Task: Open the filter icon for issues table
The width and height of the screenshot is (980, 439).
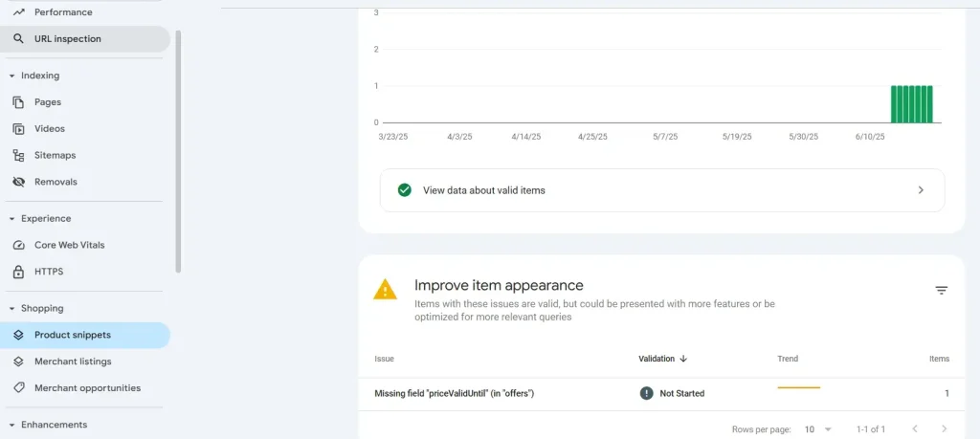Action: pyautogui.click(x=941, y=290)
